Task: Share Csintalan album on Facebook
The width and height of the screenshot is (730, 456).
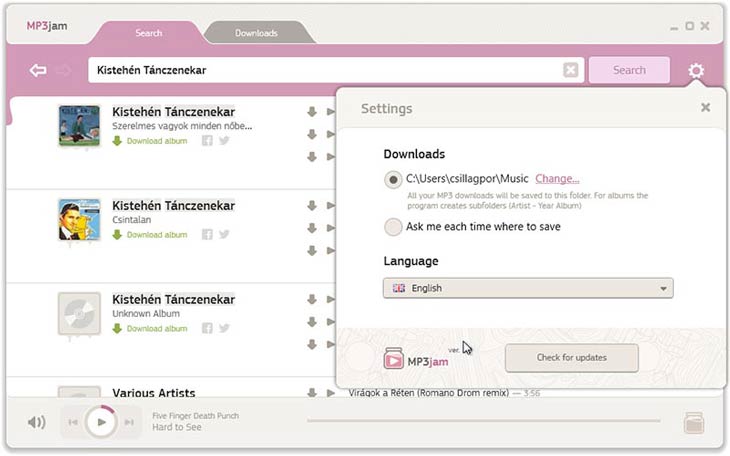Action: coord(207,235)
